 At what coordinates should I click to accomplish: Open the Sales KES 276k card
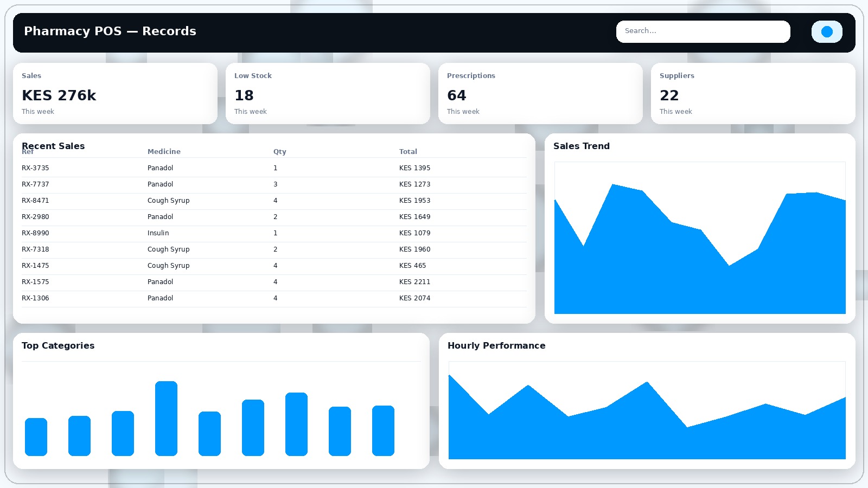115,94
